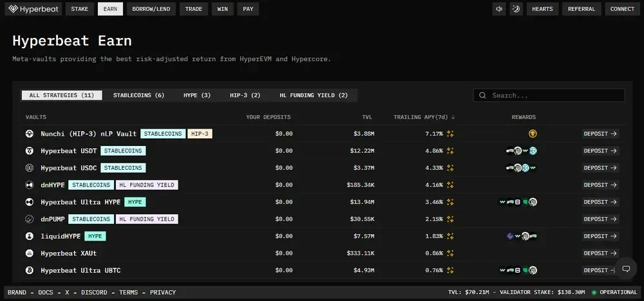Viewport: 644px width, 301px height.
Task: Click reward icons in Ultra UBTC row
Action: (518, 270)
